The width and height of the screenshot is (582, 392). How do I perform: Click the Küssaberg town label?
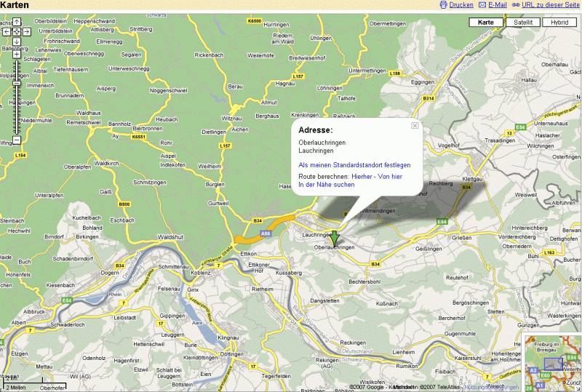click(289, 273)
